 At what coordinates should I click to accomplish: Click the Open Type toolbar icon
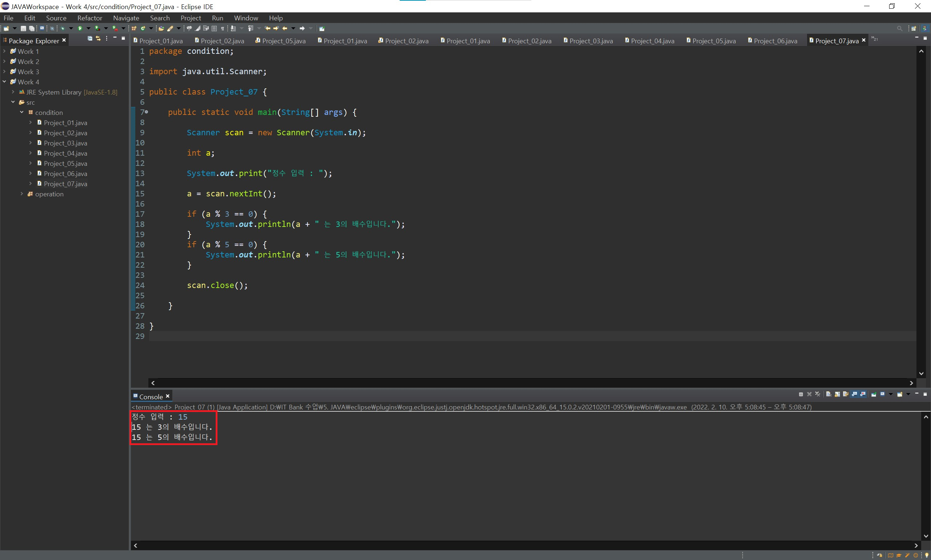(x=161, y=28)
